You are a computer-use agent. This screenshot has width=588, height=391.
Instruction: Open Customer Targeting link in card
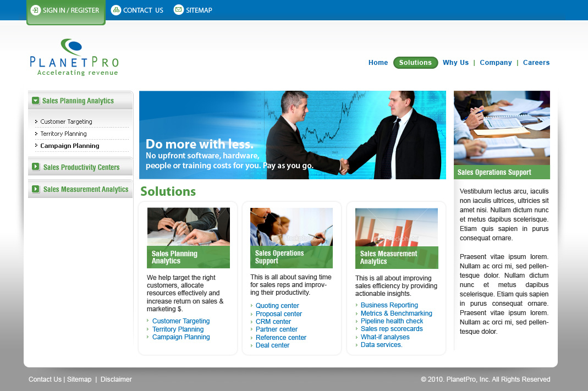(x=181, y=321)
